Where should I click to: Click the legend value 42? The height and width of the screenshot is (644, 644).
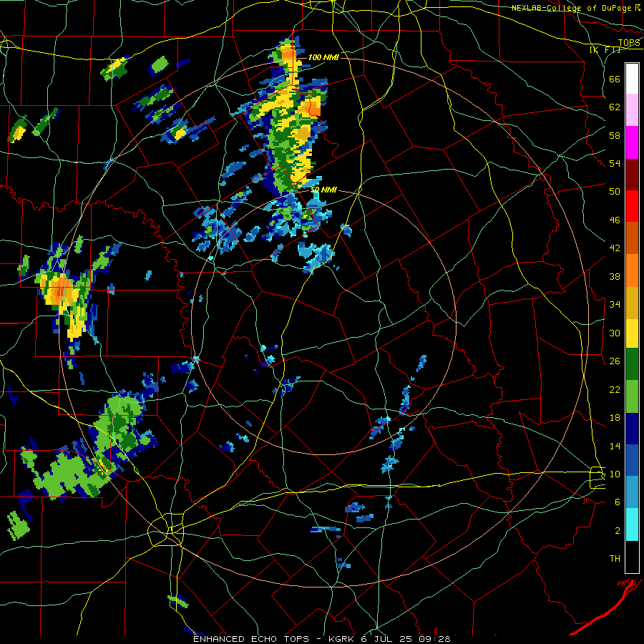pyautogui.click(x=615, y=248)
